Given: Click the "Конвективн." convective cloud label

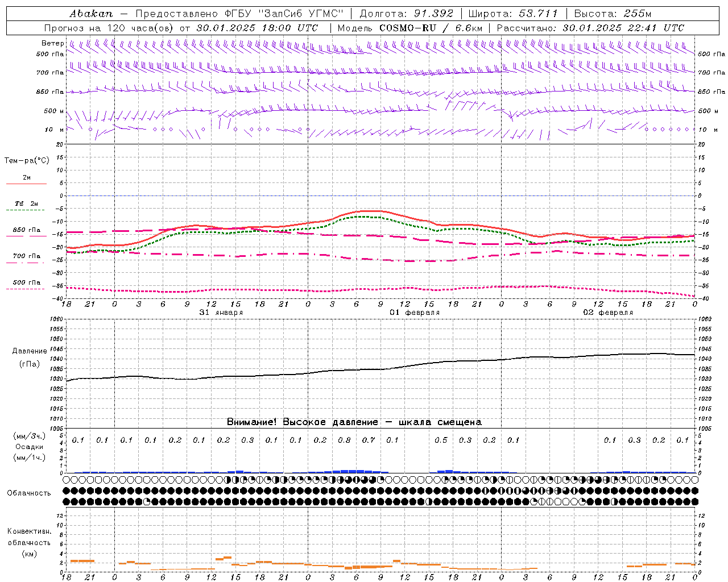Looking at the screenshot, I should point(29,531).
